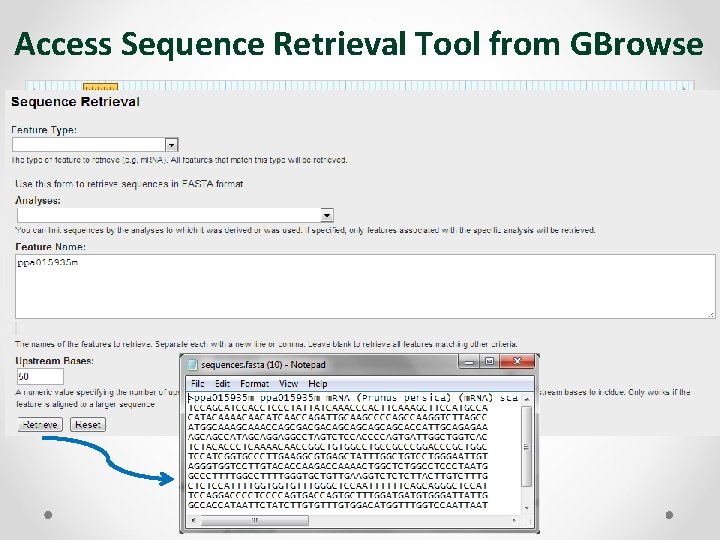Screen dimensions: 720x540
Task: Open the View menu in Notepad
Action: pos(288,383)
